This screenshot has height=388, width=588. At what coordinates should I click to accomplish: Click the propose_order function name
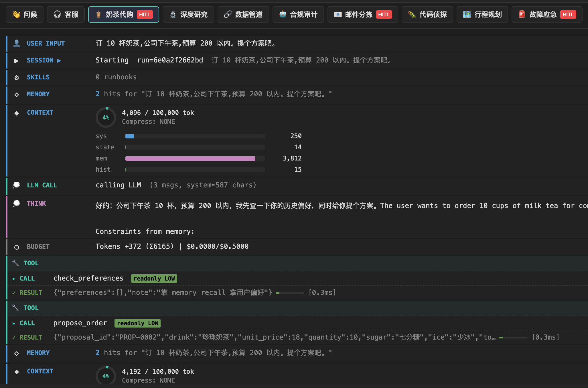pyautogui.click(x=80, y=323)
